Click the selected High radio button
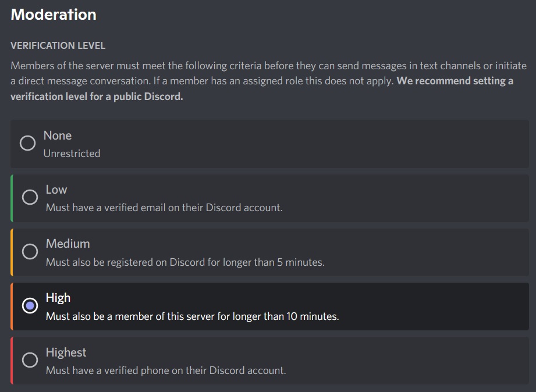The width and height of the screenshot is (536, 392). 30,305
